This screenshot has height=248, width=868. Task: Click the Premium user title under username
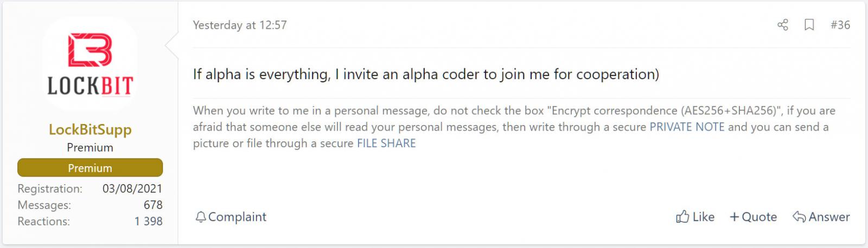point(90,148)
